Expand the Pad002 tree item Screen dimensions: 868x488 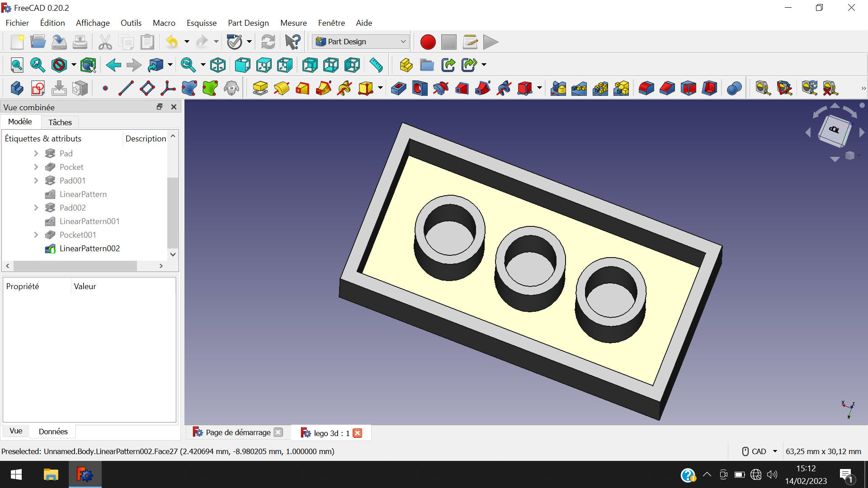coord(36,208)
